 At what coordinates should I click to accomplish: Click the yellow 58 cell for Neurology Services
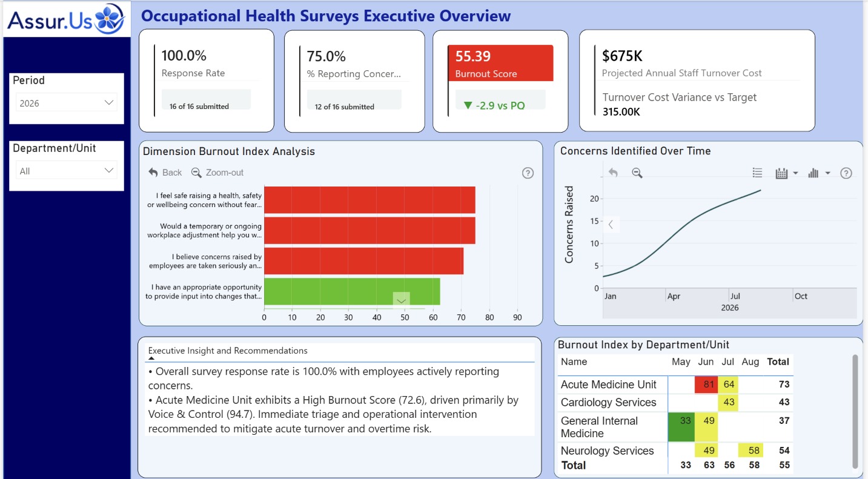pos(750,451)
